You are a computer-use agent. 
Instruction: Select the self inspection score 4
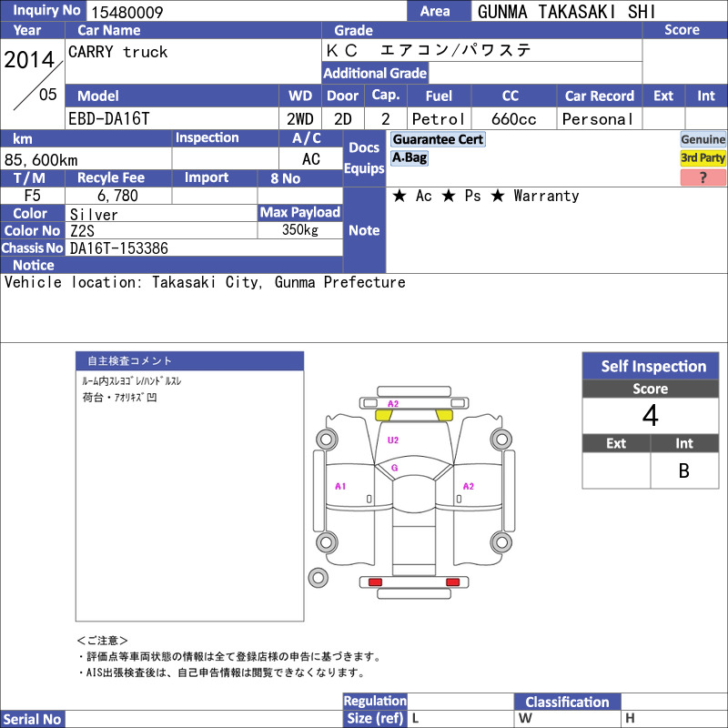point(651,416)
